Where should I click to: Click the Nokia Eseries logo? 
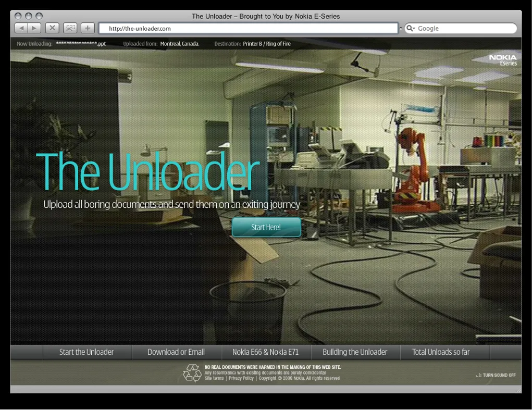tap(503, 60)
